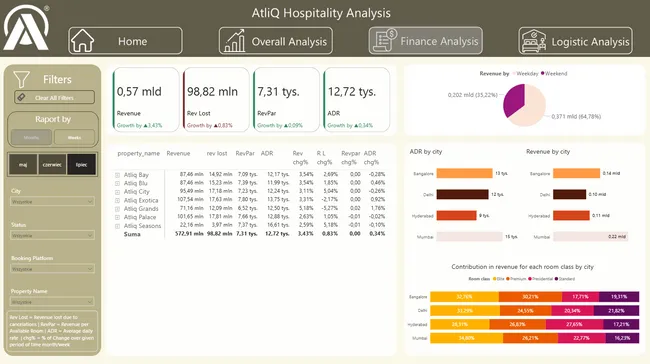The image size is (650, 364).
Task: Click Hyderabad Presidential segment 27,65%
Action: pos(574,324)
